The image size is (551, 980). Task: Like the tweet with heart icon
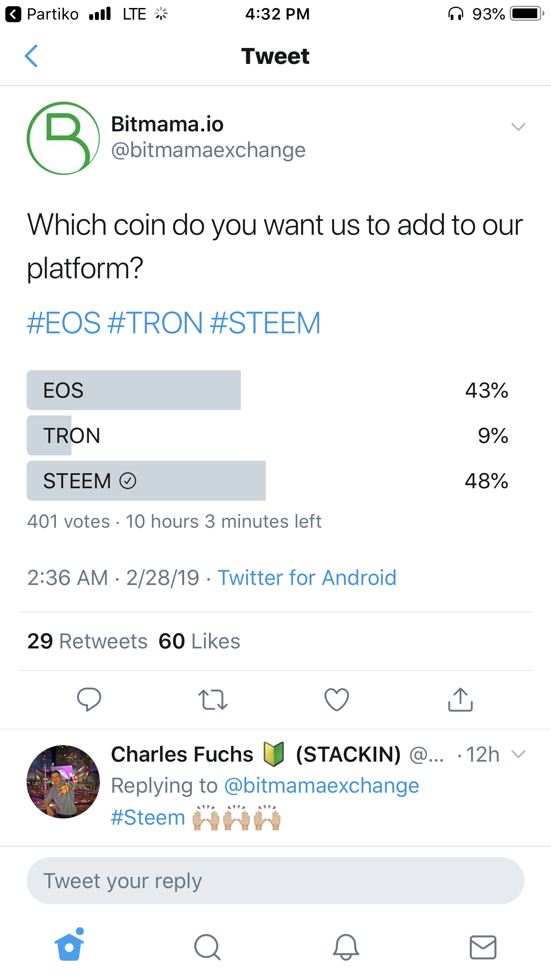[337, 699]
